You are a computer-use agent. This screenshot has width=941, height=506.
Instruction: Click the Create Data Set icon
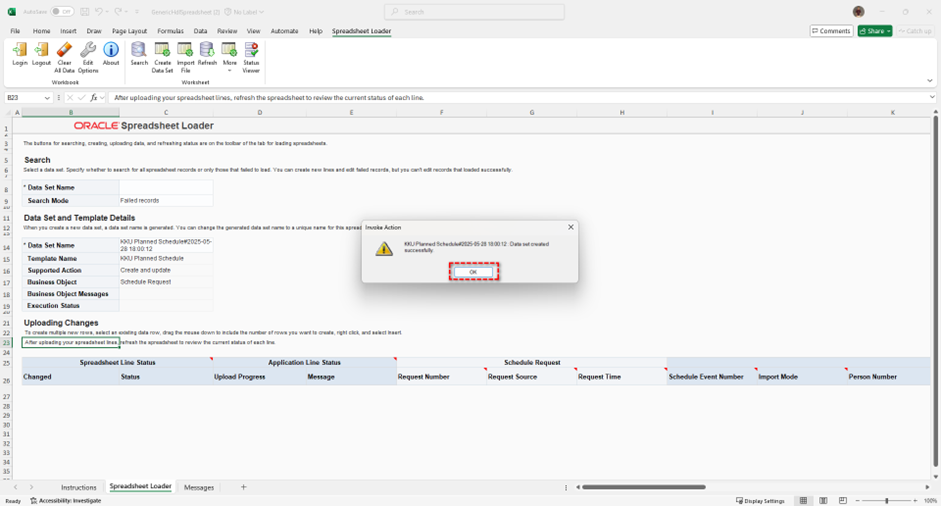pyautogui.click(x=162, y=54)
